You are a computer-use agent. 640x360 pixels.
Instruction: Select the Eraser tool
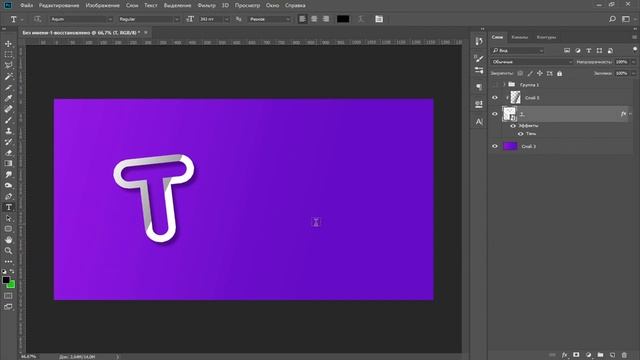8,153
